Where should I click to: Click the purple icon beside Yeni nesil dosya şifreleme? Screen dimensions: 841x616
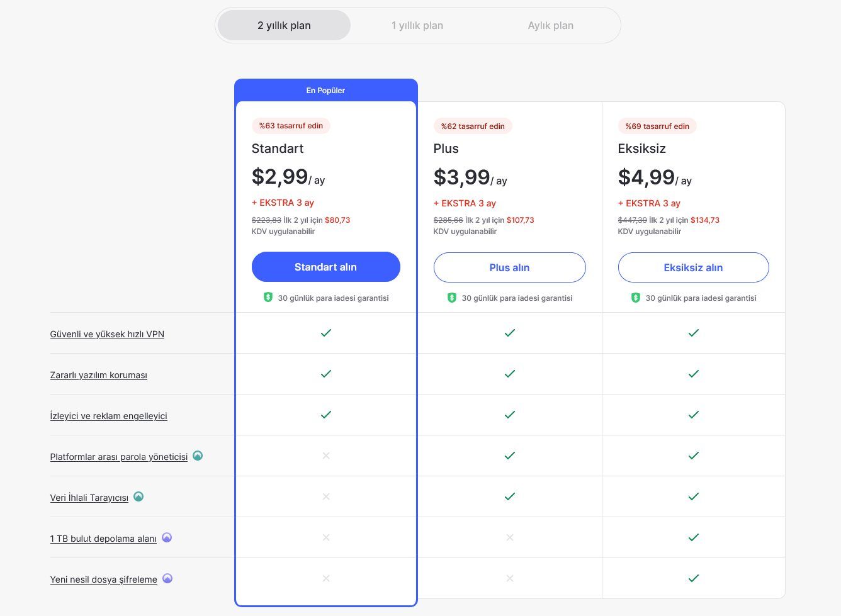[167, 578]
